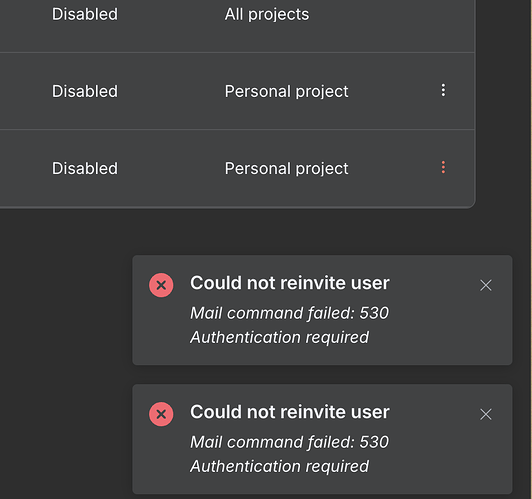Open the orange highlighted three-dot actions menu
This screenshot has height=499, width=532.
coord(443,168)
